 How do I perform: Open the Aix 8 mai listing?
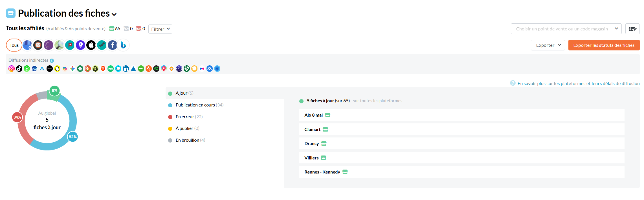(x=462, y=115)
